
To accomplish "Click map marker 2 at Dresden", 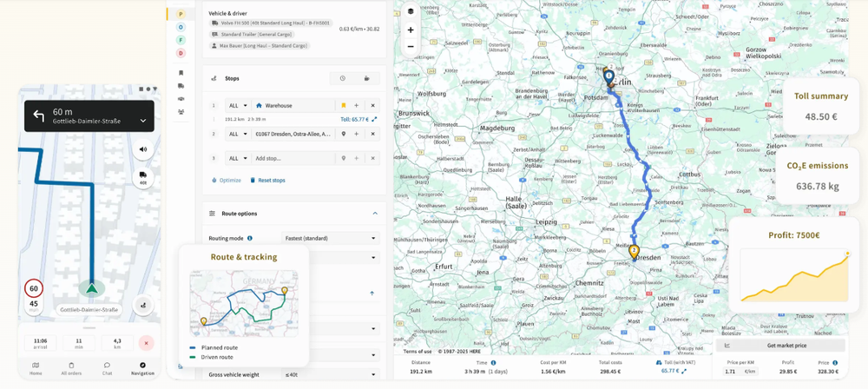I will click(x=635, y=253).
